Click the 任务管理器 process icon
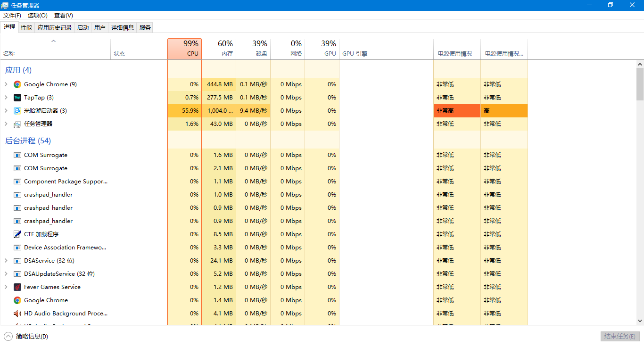 click(x=17, y=124)
